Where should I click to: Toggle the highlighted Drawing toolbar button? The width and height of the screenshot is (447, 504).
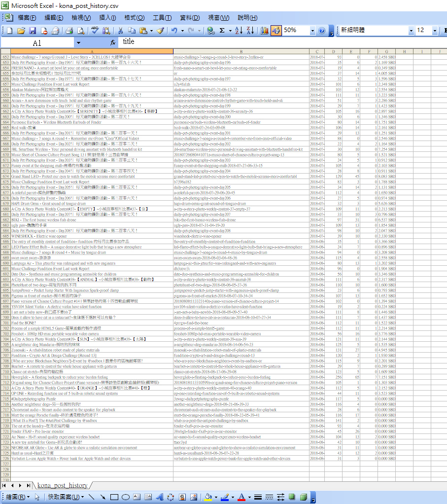pyautogui.click(x=276, y=31)
